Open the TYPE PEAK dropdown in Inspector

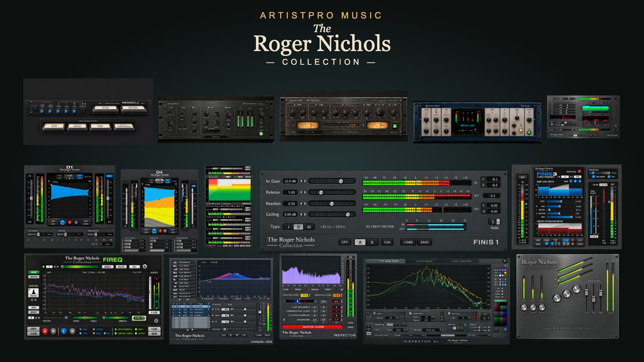298,290
